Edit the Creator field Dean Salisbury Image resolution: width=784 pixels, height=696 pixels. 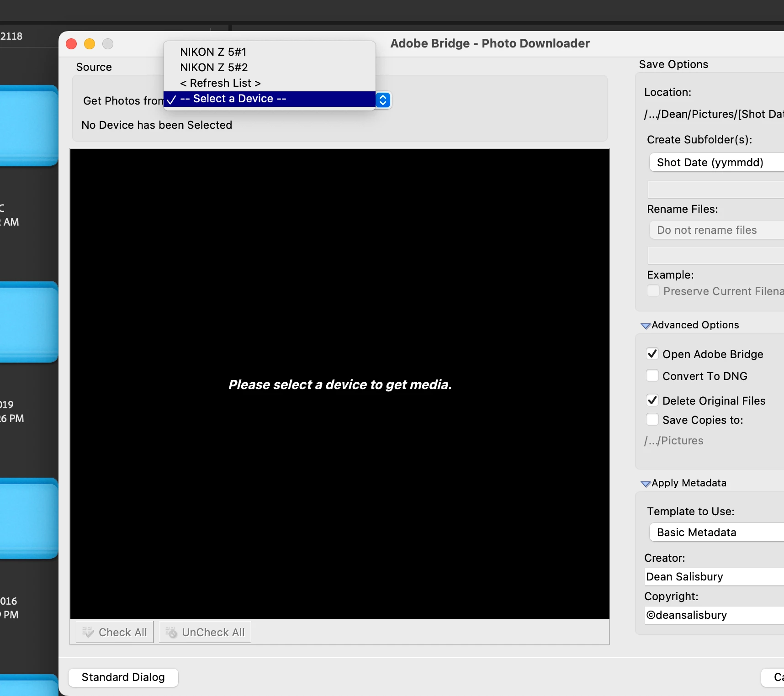click(714, 577)
